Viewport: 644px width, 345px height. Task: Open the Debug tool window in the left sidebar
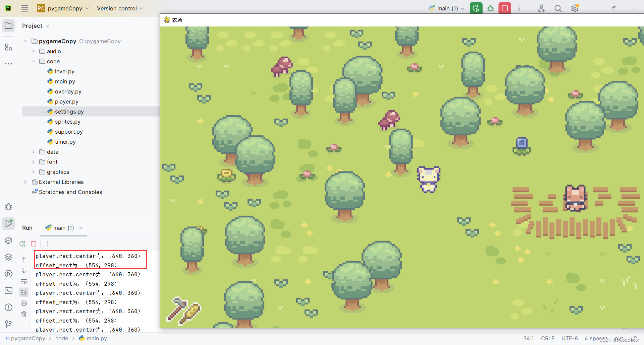(x=8, y=207)
